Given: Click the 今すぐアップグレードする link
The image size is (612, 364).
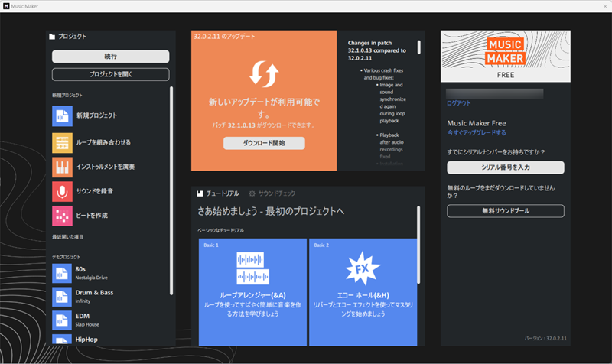Looking at the screenshot, I should (x=476, y=132).
